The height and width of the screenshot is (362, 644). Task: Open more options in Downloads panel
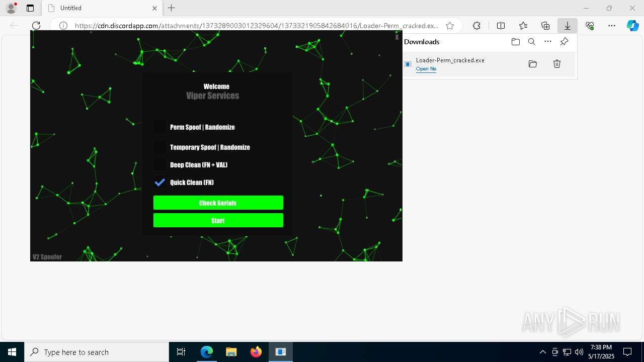[x=548, y=42]
